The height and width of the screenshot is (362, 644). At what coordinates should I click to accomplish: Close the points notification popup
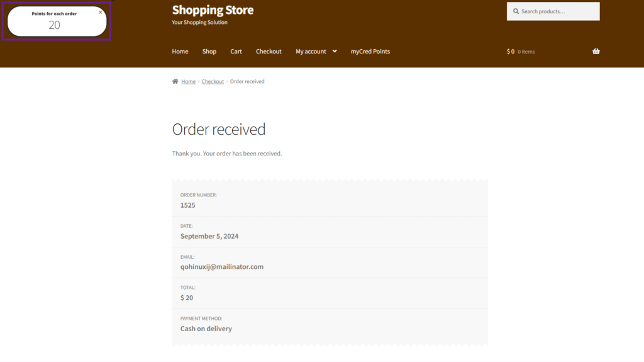pyautogui.click(x=101, y=12)
